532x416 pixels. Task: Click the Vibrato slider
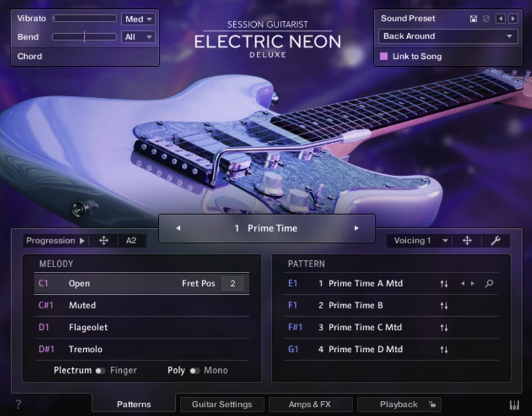84,19
